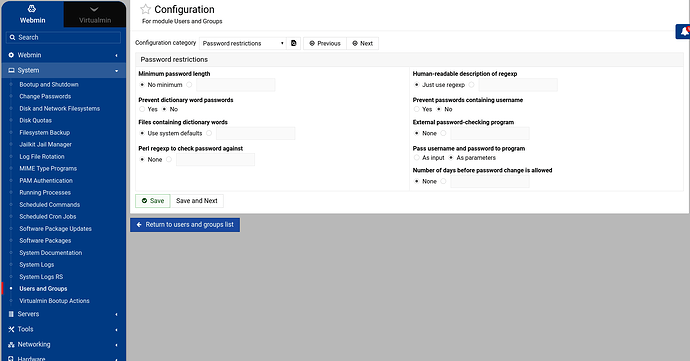
Task: Click the external password-checking program input field
Action: [x=490, y=133]
